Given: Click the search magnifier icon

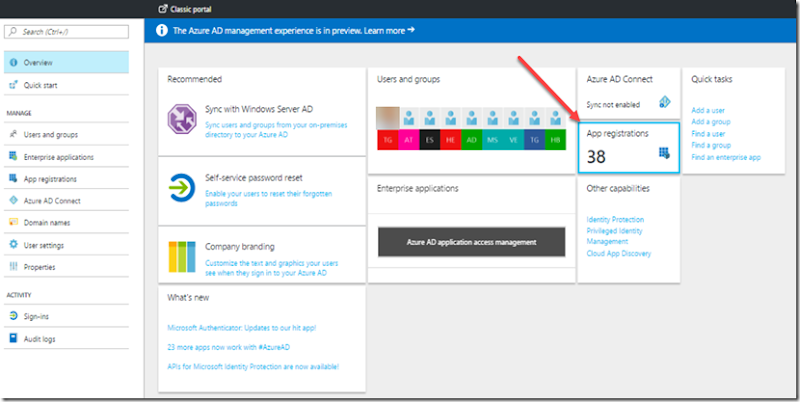Looking at the screenshot, I should click(x=13, y=32).
